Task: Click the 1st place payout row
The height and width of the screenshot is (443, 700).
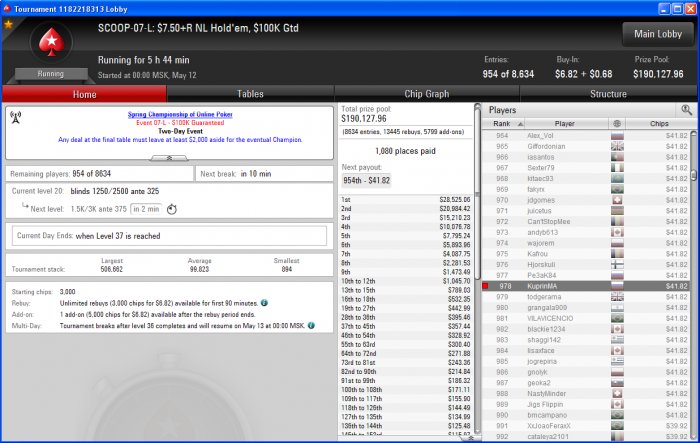Action: 405,200
